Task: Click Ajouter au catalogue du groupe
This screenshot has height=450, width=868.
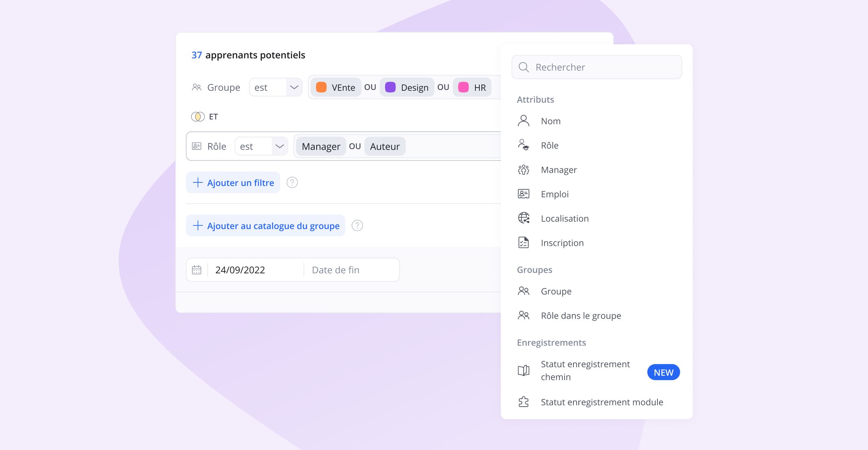Action: (x=266, y=225)
